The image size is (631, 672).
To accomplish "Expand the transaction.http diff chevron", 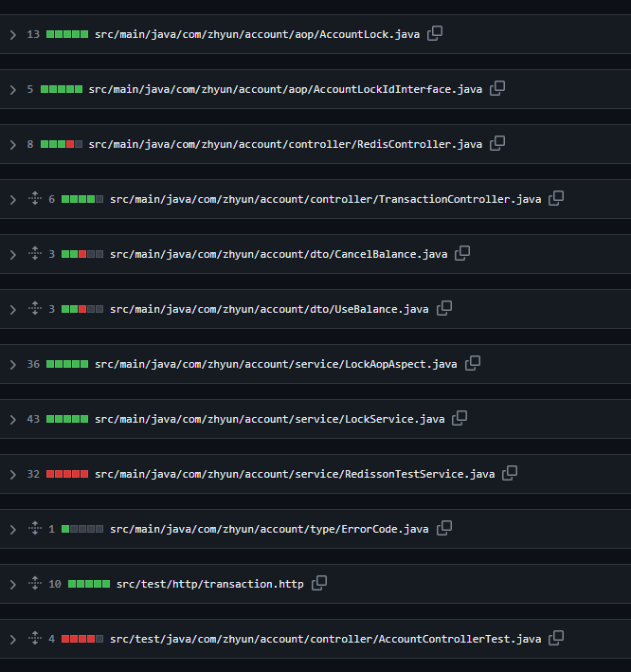I will coord(13,585).
